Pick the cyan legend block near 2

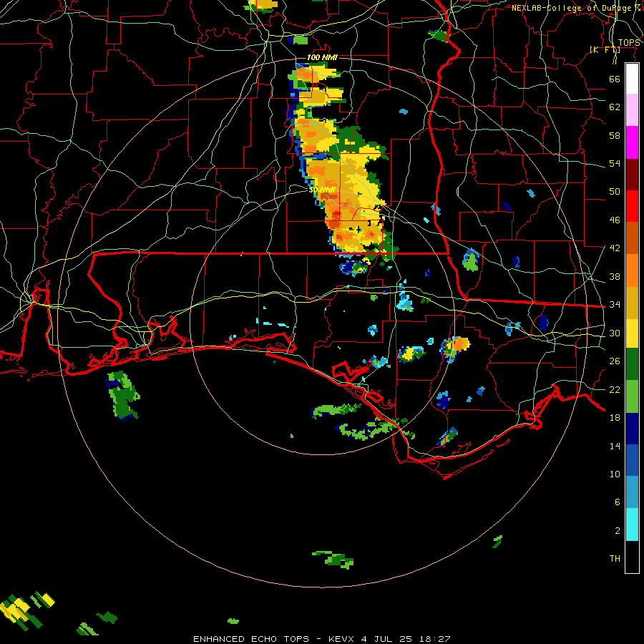632,524
